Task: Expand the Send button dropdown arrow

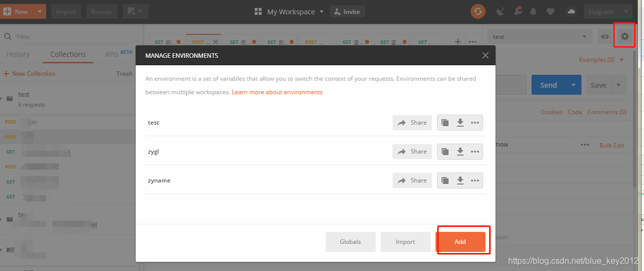Action: [x=573, y=85]
